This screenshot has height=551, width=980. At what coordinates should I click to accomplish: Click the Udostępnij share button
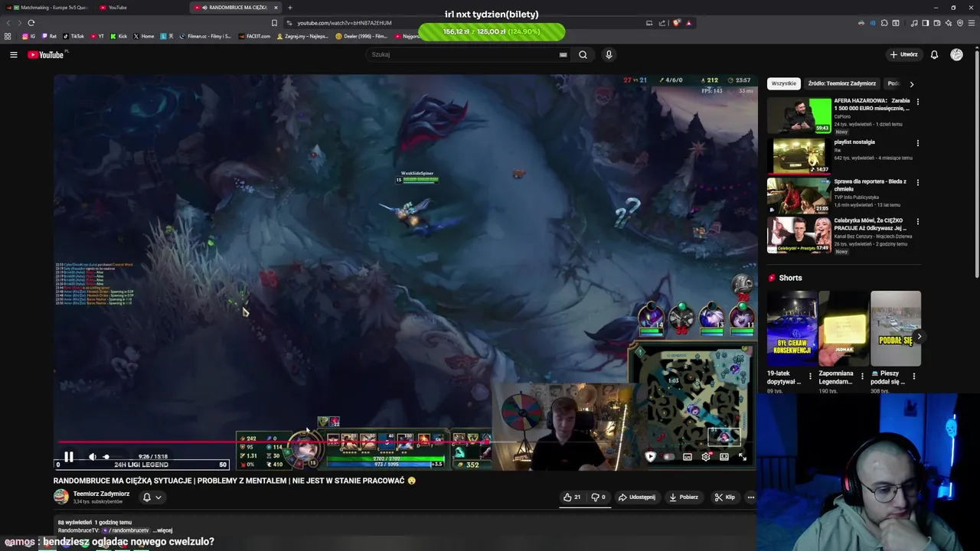coord(637,497)
